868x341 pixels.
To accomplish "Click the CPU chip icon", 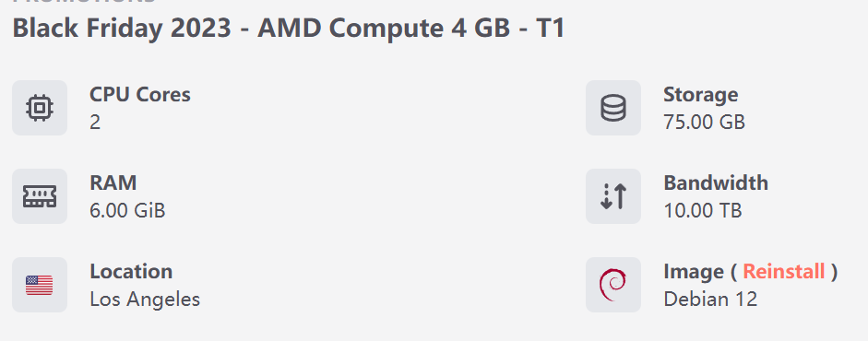I will pyautogui.click(x=40, y=108).
